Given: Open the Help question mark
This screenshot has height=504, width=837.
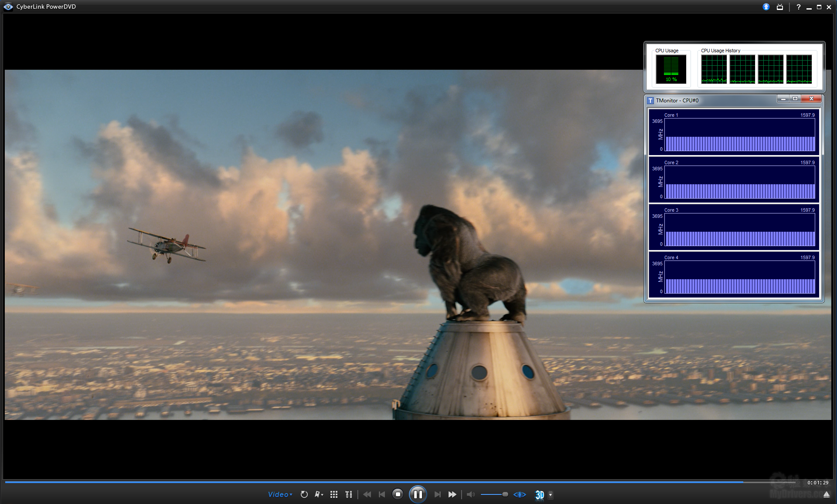Looking at the screenshot, I should coord(798,7).
